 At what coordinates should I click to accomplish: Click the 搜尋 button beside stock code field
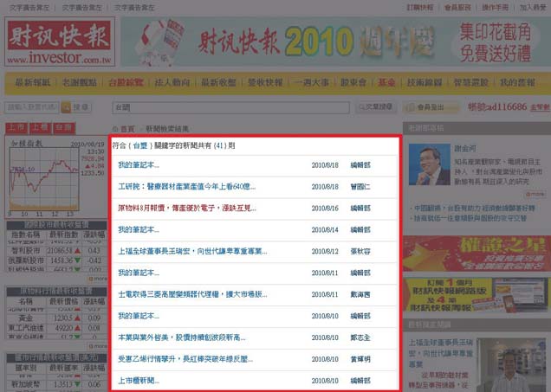pyautogui.click(x=81, y=107)
